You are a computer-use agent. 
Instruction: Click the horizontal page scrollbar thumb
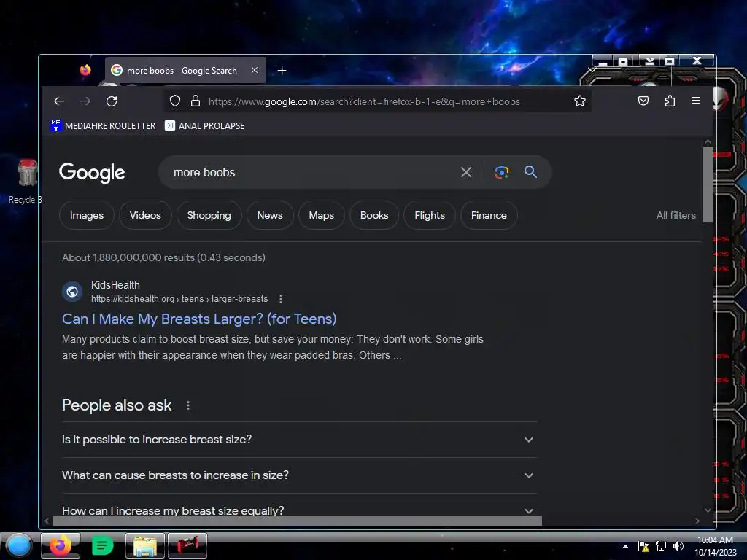click(x=297, y=521)
